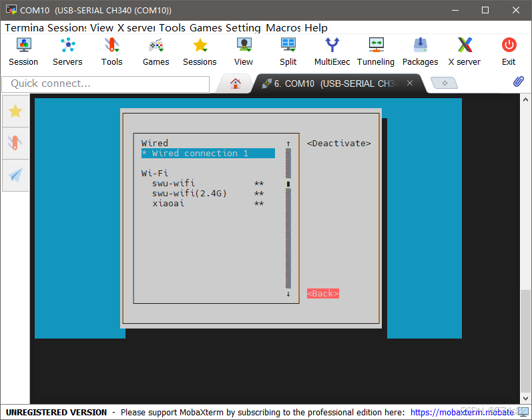This screenshot has height=420, width=532.
Task: Click the MobaXterm title bar app icon
Action: [x=11, y=10]
